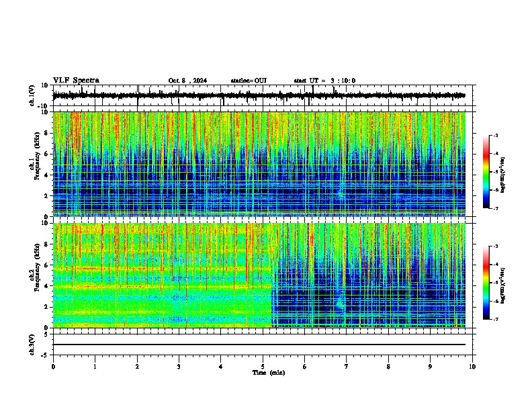The height and width of the screenshot is (411, 532).
Task: Click time axis tick label "5"
Action: pos(263,367)
